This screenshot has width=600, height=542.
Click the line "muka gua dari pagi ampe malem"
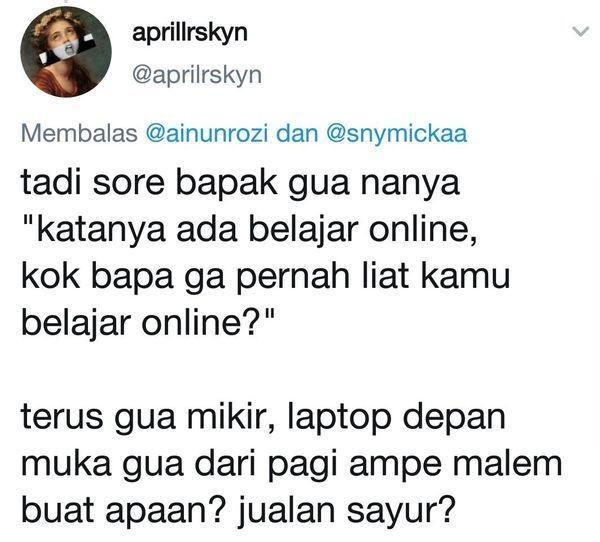[292, 464]
